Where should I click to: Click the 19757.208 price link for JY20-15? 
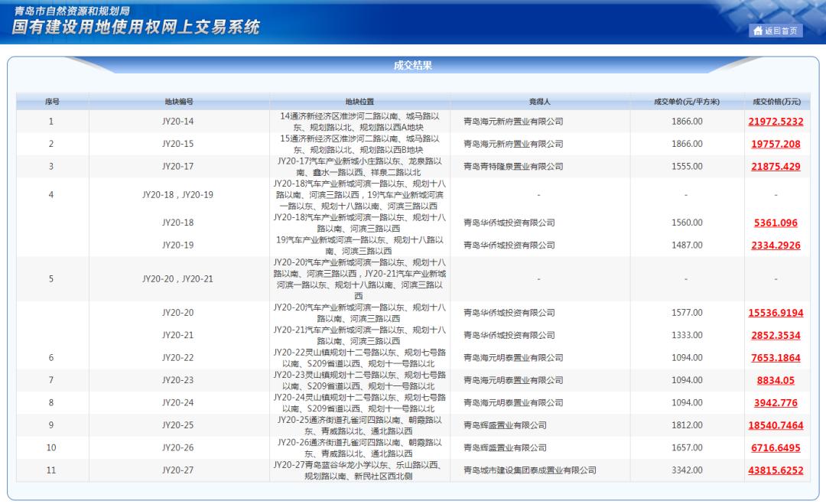775,143
